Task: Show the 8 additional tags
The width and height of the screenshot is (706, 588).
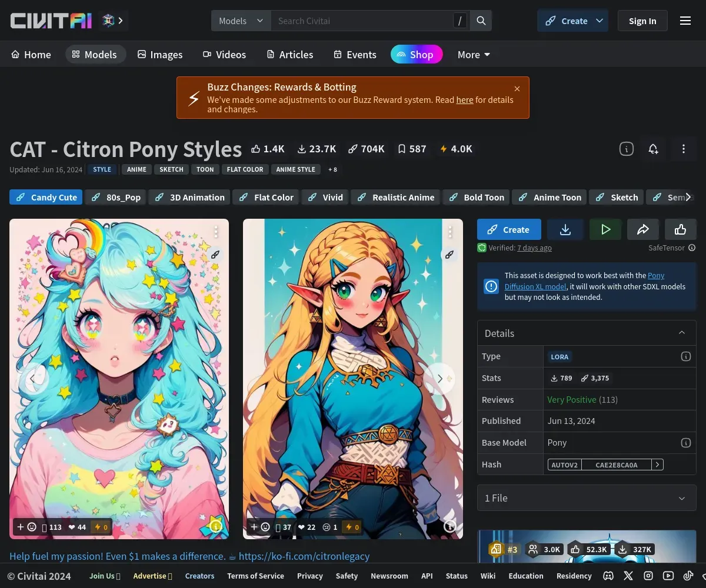Action: coord(332,169)
